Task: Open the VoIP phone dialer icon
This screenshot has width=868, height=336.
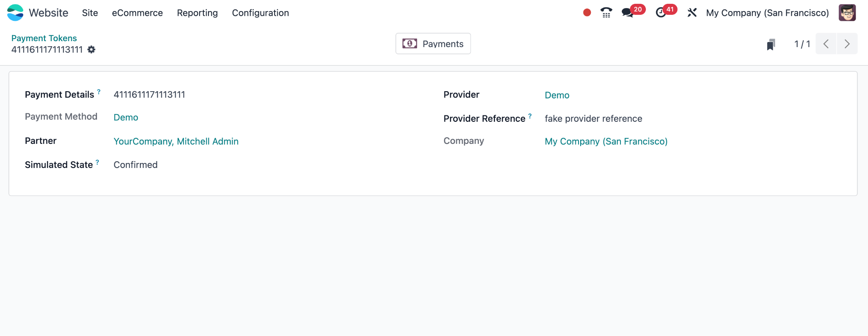Action: click(606, 13)
